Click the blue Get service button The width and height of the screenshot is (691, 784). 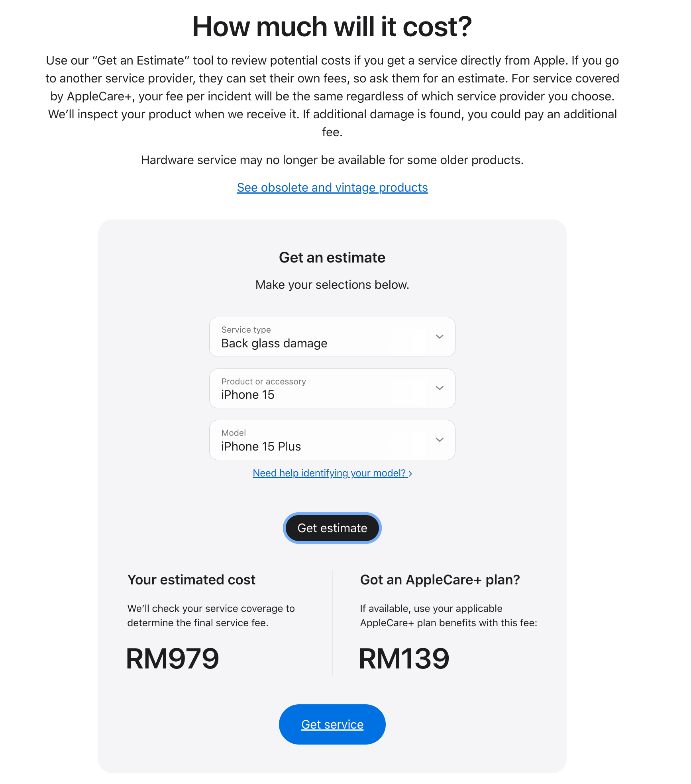click(x=332, y=724)
